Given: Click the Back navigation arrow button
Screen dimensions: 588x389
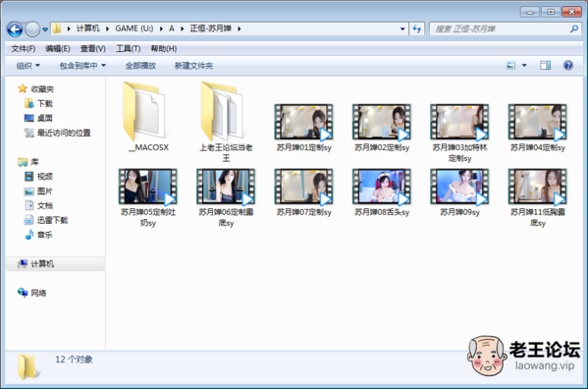Looking at the screenshot, I should tap(15, 29).
